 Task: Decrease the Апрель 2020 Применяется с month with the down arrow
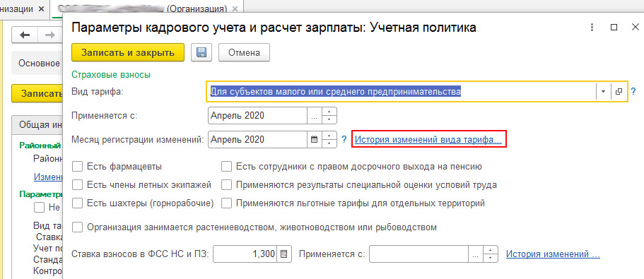point(329,120)
